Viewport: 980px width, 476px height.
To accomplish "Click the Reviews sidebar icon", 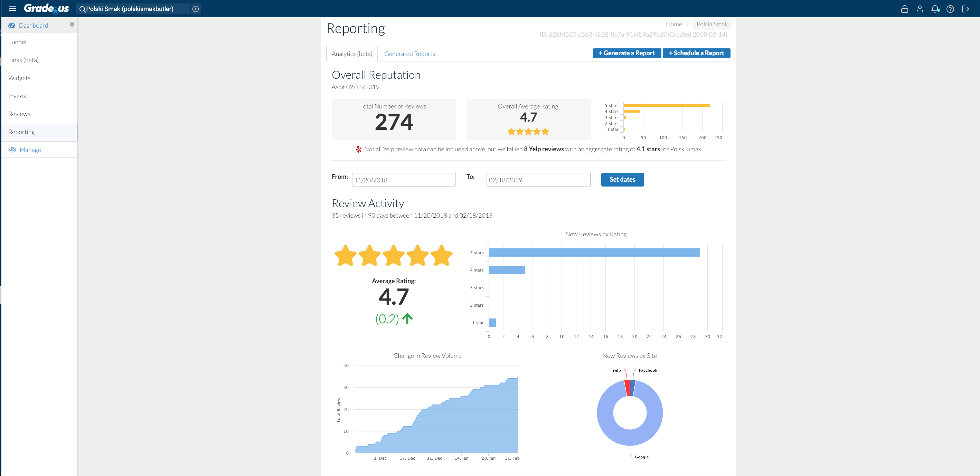I will click(19, 114).
